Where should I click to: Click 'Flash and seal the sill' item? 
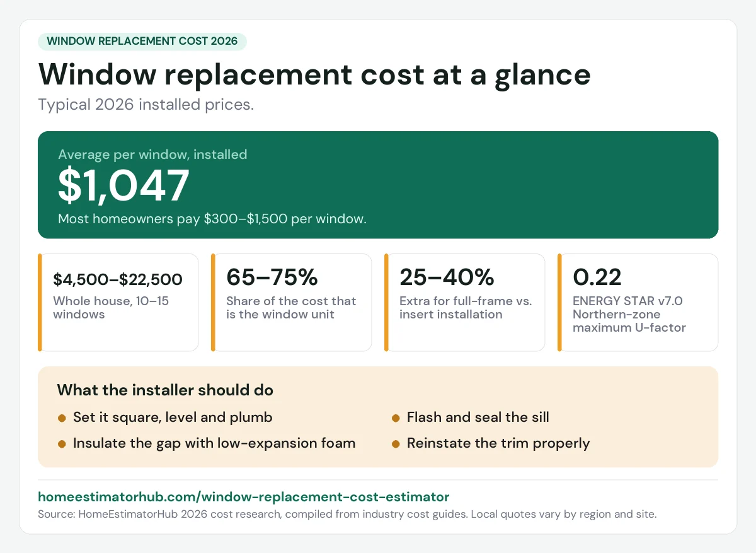(x=478, y=417)
